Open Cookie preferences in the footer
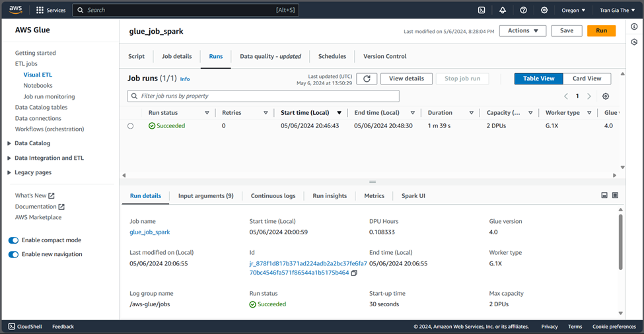 (x=614, y=327)
